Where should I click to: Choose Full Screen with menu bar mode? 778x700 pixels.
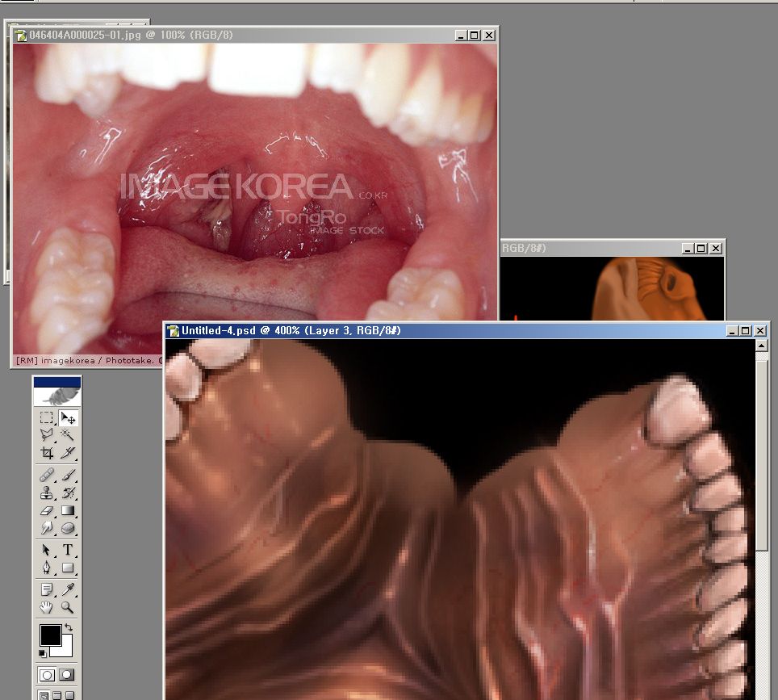57,695
